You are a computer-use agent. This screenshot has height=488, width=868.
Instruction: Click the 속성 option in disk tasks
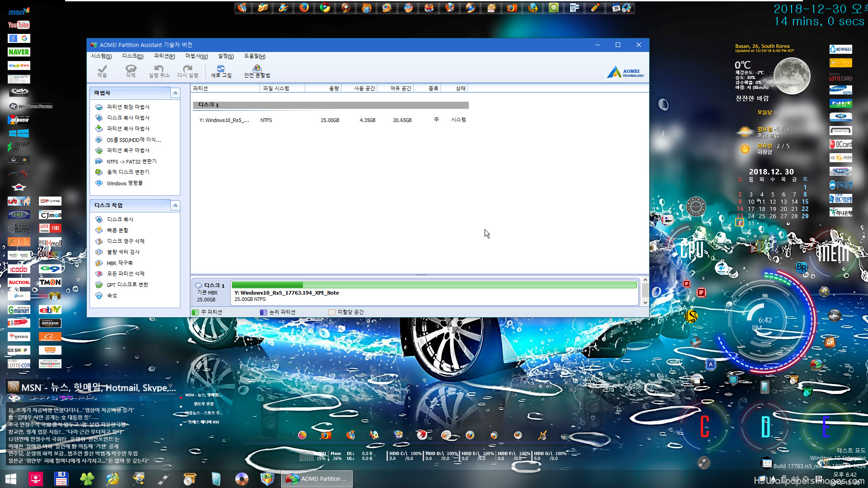point(112,295)
